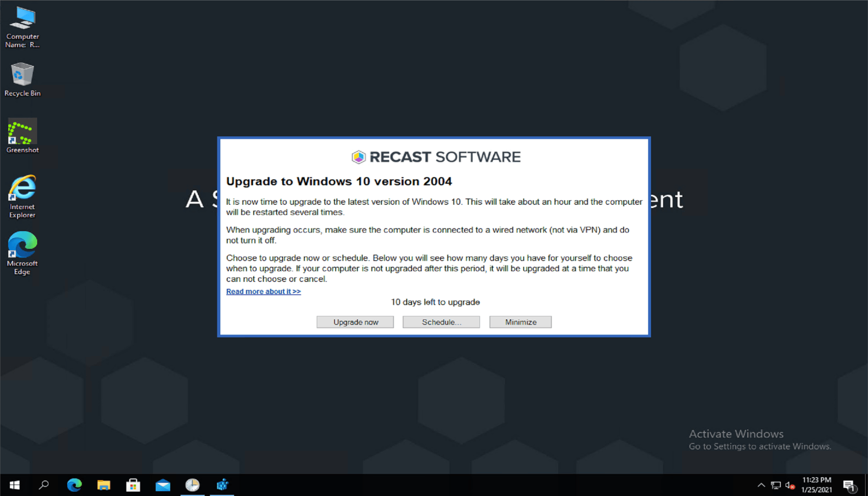Open the Recycle Bin desktop icon
Viewport: 868px width, 496px height.
click(x=22, y=80)
